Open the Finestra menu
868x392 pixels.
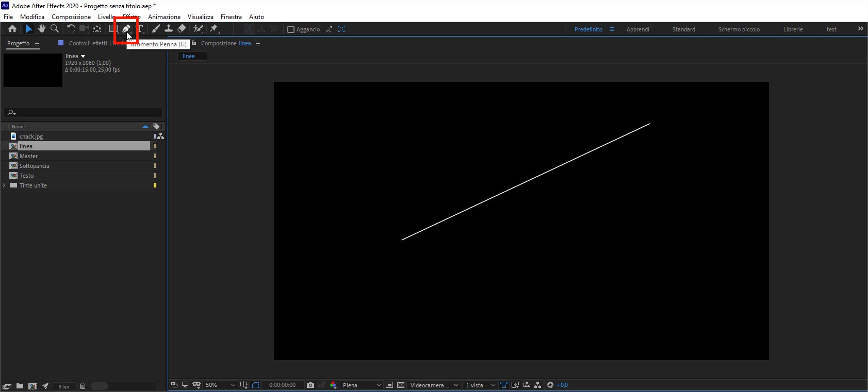click(x=231, y=16)
